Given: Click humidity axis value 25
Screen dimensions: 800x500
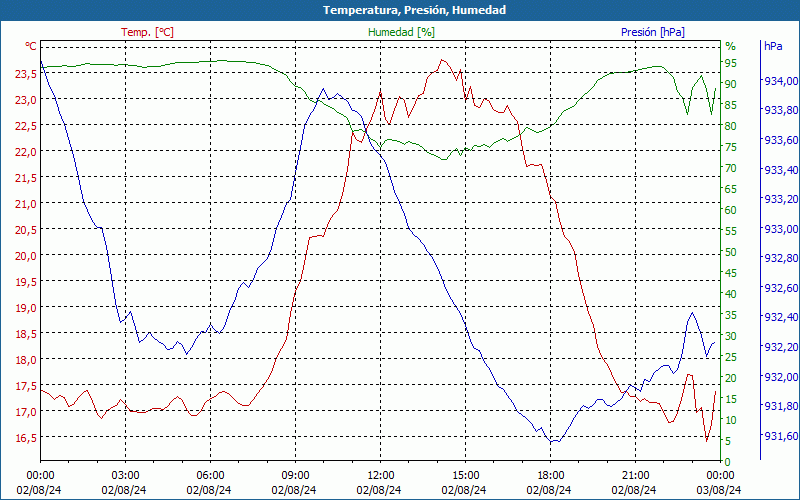Looking at the screenshot, I should pos(731,357).
